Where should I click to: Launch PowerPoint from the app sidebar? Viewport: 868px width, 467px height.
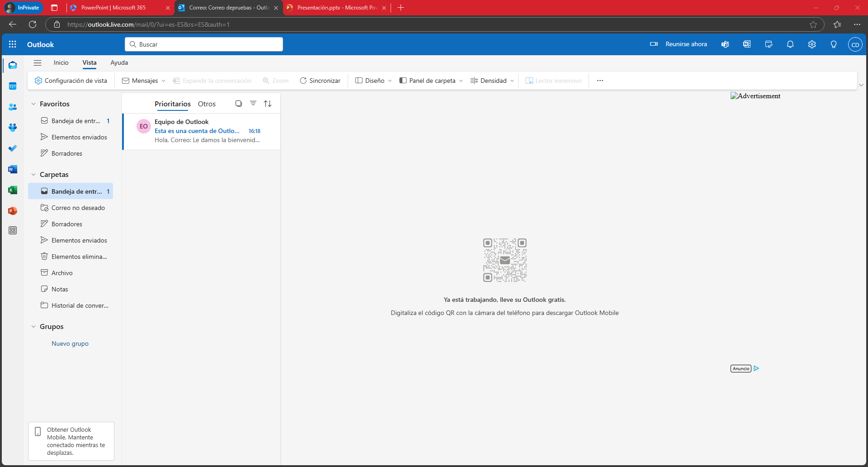[13, 211]
